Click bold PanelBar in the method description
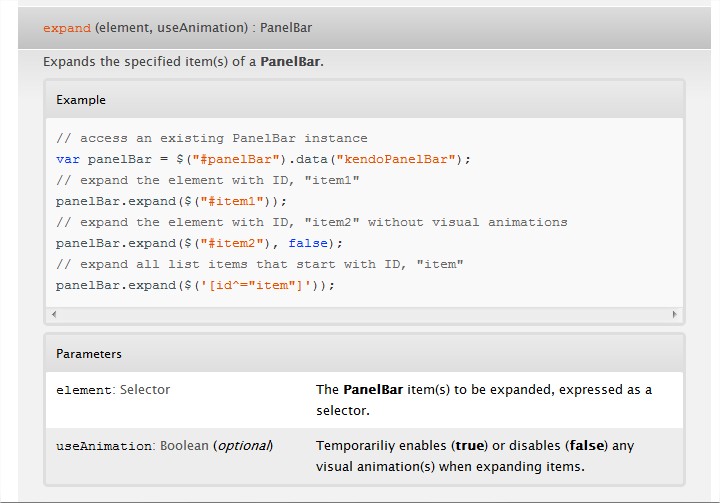Image resolution: width=720 pixels, height=503 pixels. point(291,62)
